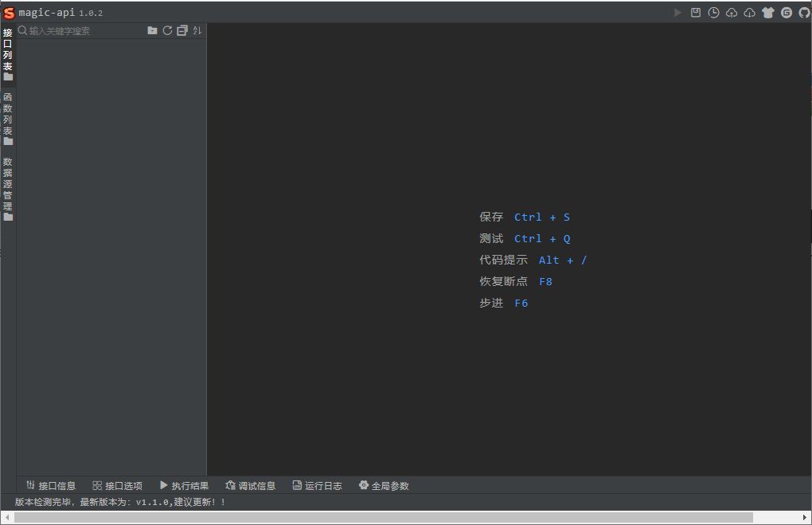The width and height of the screenshot is (812, 525).
Task: Click the keyword search input field
Action: (x=80, y=30)
